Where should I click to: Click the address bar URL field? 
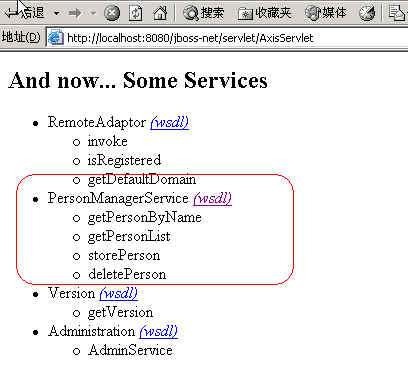[227, 38]
